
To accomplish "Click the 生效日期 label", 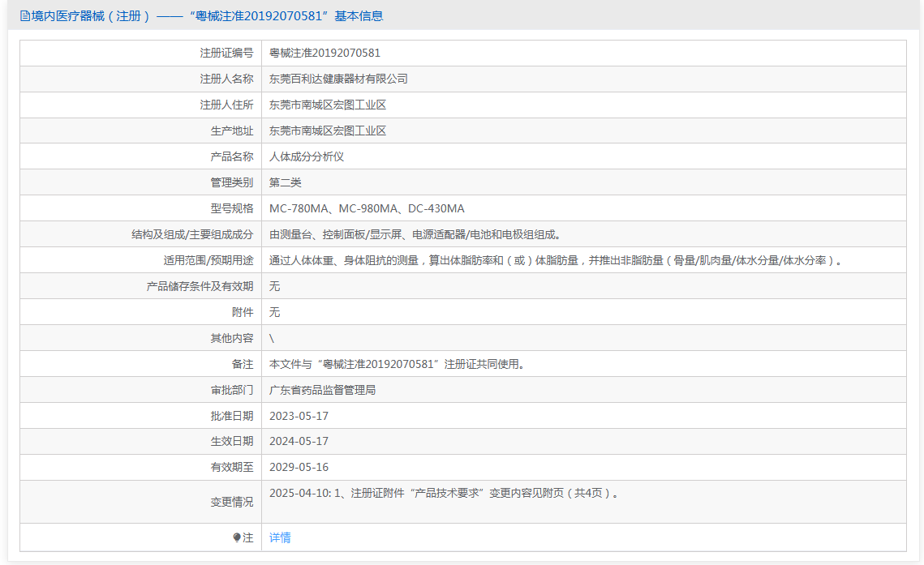I will (231, 442).
